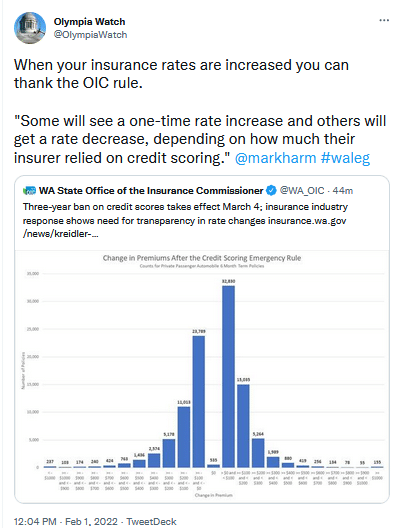
Task: Click the TweetDeck source label
Action: click(151, 522)
